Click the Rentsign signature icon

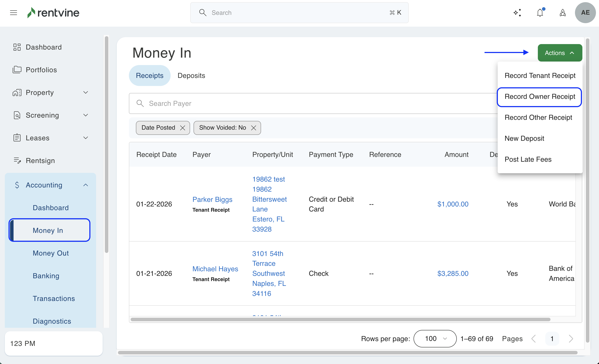(x=17, y=161)
